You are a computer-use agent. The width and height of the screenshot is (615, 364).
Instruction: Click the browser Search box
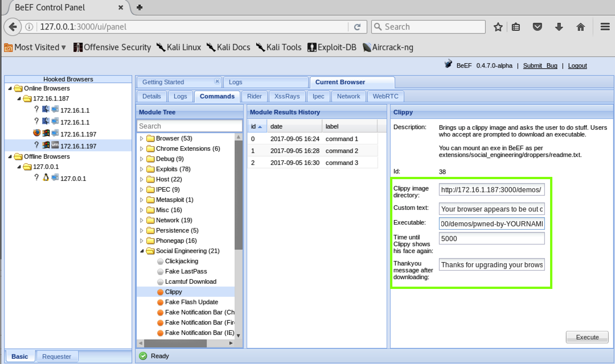pyautogui.click(x=428, y=27)
